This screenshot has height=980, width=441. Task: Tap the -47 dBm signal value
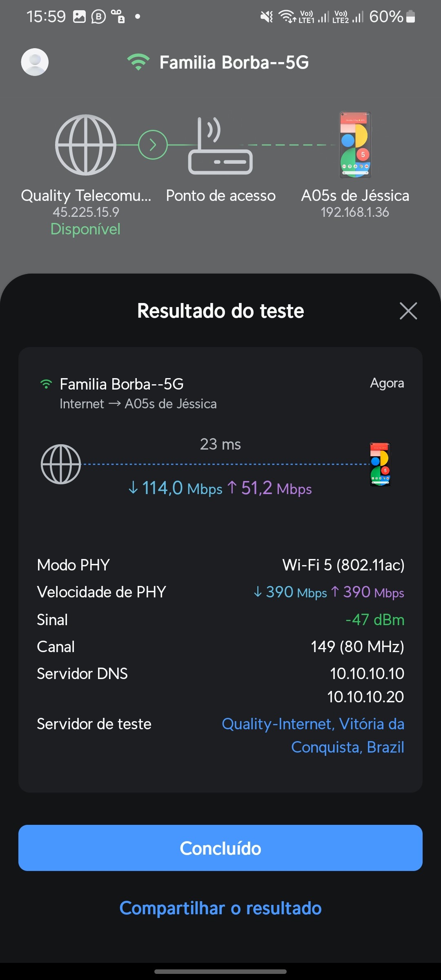(375, 620)
